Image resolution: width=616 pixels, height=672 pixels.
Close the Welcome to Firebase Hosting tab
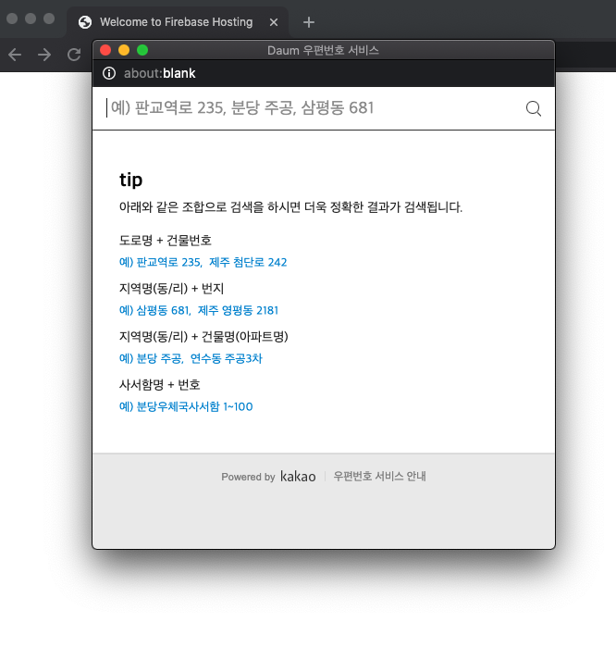tap(273, 22)
